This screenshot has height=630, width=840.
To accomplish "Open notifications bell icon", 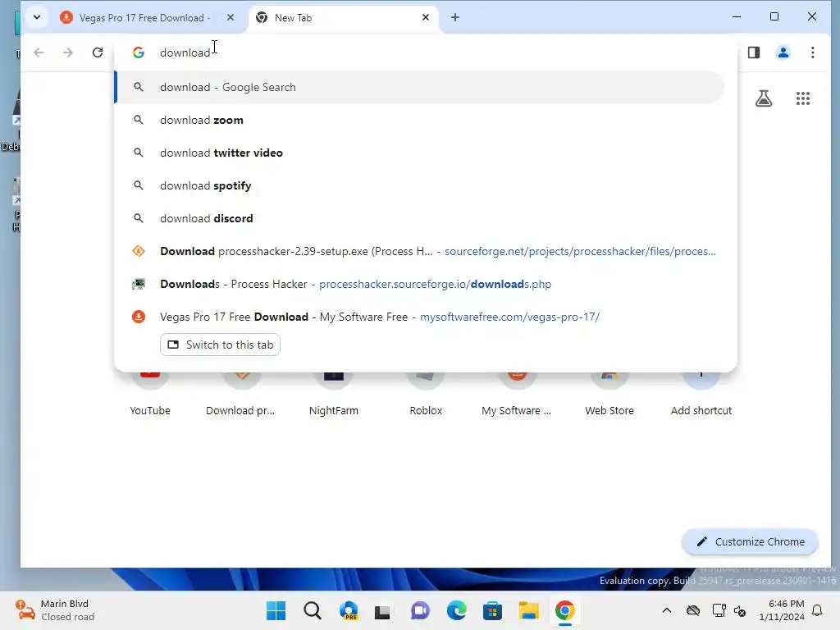I will click(818, 610).
